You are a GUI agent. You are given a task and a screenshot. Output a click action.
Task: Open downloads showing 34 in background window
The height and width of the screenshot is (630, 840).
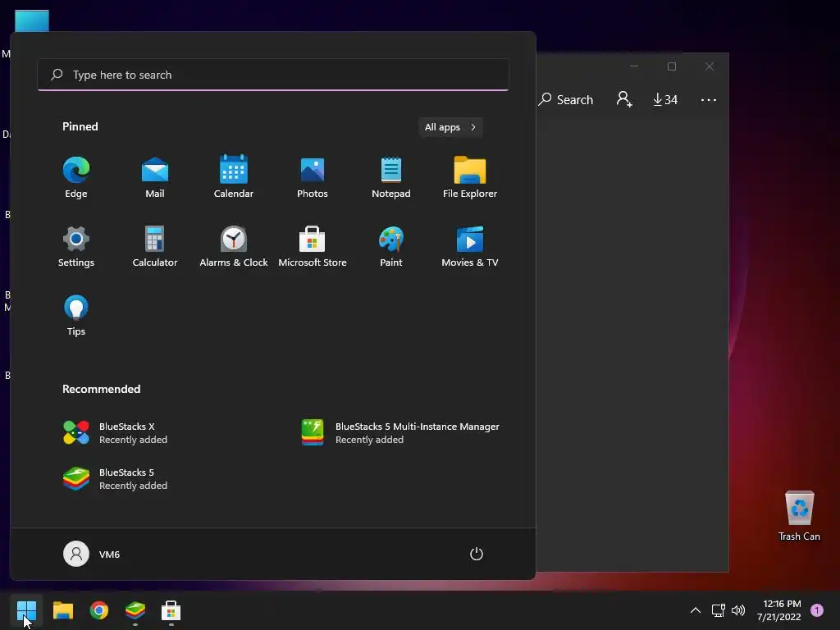coord(665,99)
